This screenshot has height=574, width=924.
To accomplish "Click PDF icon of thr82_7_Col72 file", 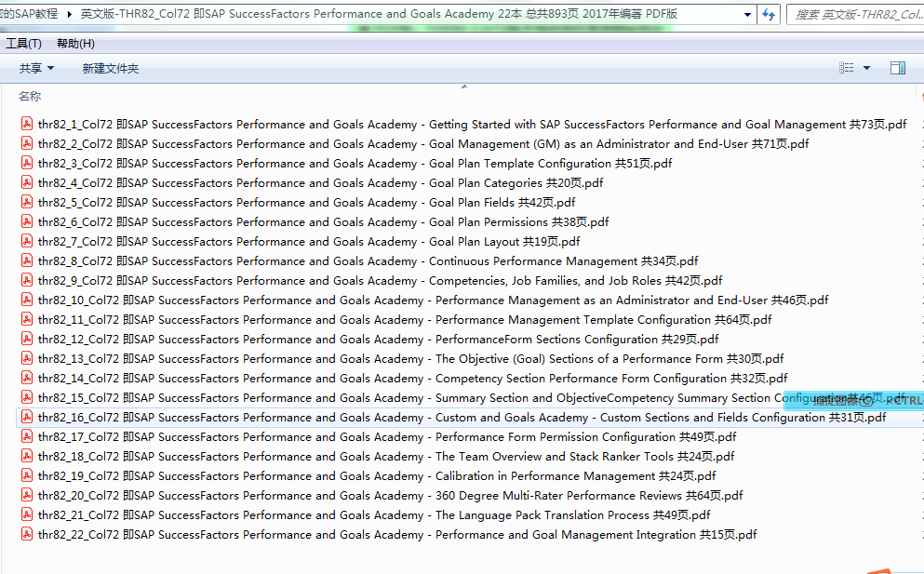I will click(26, 240).
